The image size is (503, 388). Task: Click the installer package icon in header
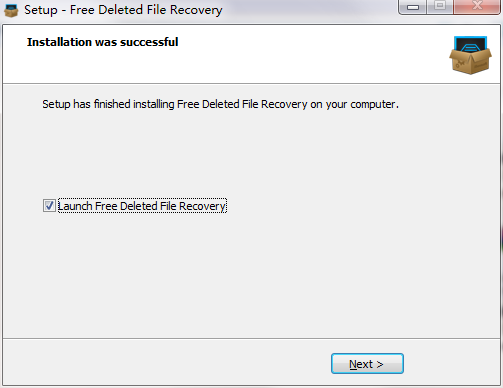click(470, 55)
